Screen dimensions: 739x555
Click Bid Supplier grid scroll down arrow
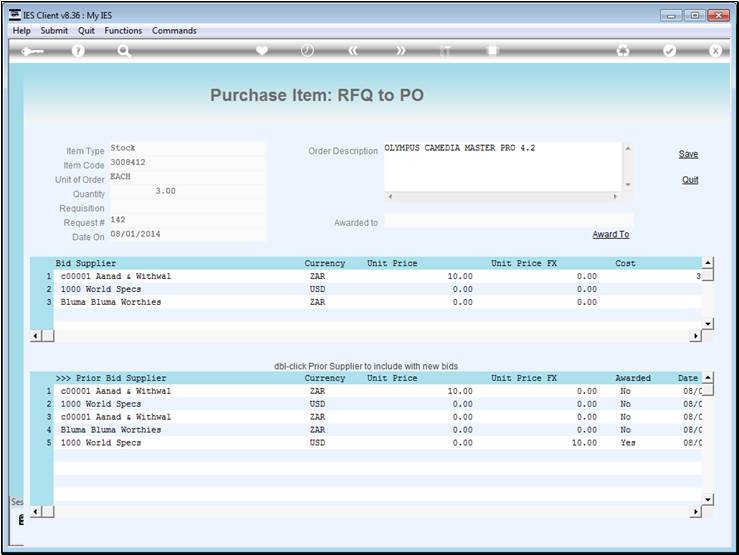tap(708, 324)
